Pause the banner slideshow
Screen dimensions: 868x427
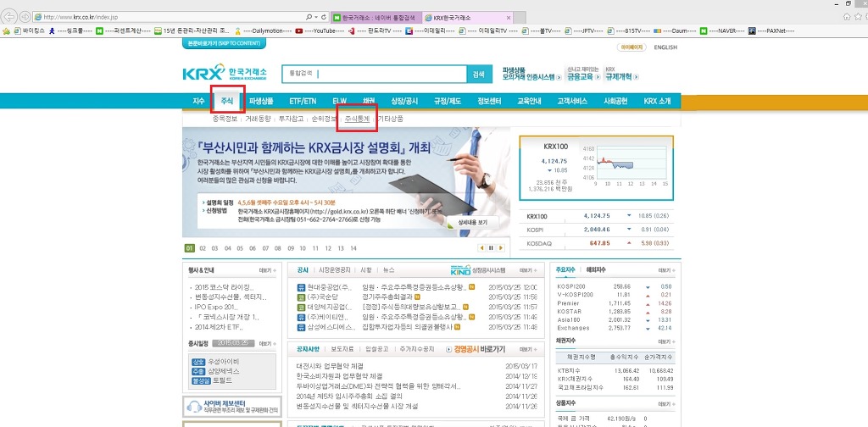click(x=491, y=248)
